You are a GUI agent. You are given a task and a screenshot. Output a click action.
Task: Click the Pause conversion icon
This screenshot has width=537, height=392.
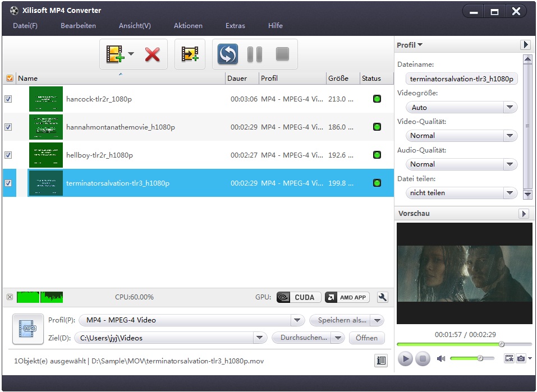pyautogui.click(x=255, y=54)
